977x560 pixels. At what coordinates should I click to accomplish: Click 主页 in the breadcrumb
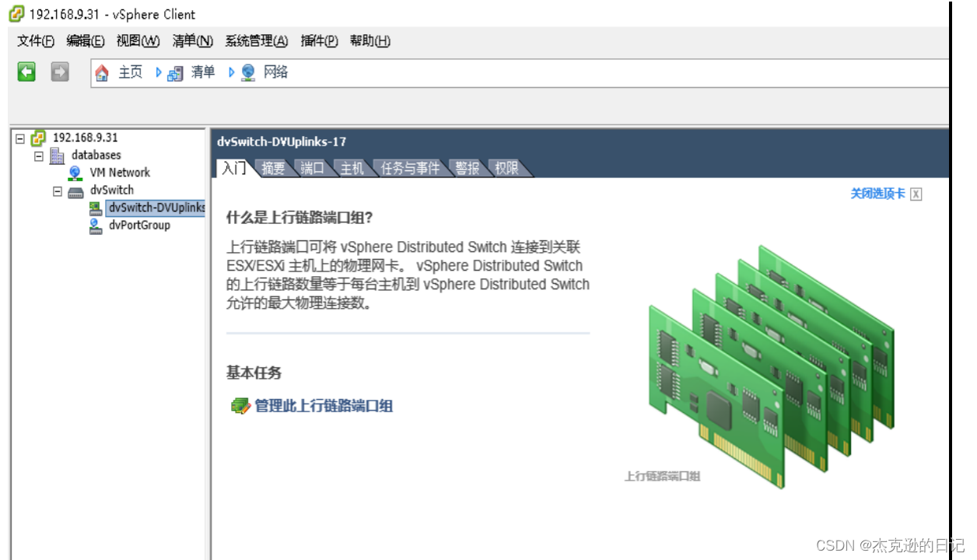131,72
